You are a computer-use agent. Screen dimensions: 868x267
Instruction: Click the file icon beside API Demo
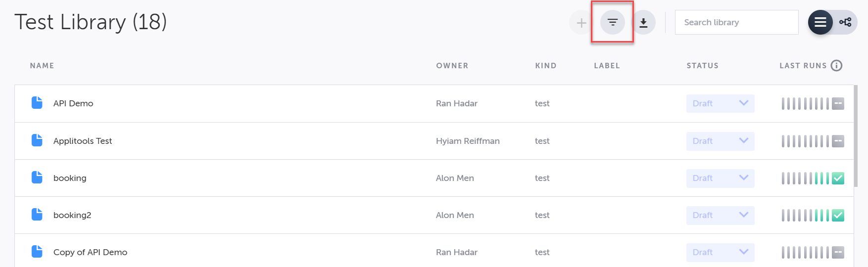[37, 103]
